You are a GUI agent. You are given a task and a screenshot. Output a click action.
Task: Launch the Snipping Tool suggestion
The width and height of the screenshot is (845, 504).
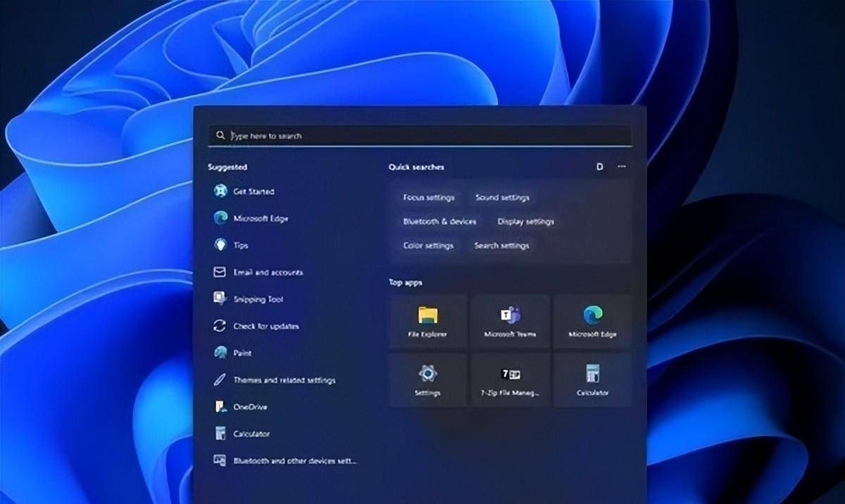tap(249, 299)
